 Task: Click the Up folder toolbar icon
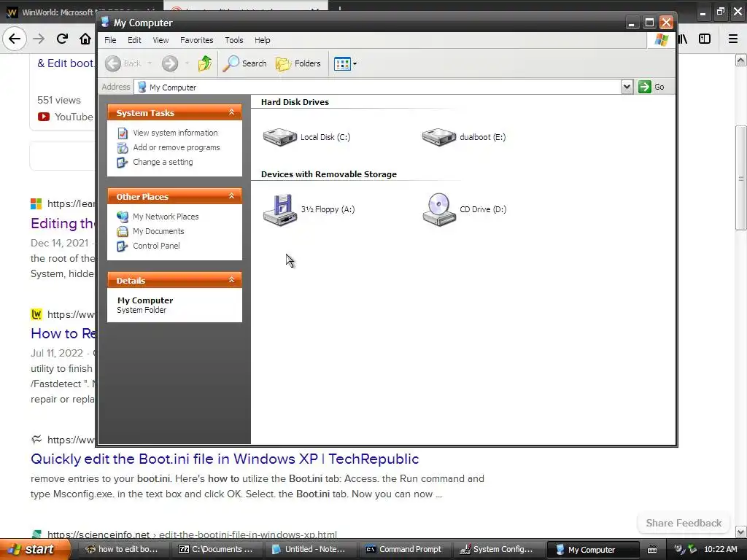205,63
